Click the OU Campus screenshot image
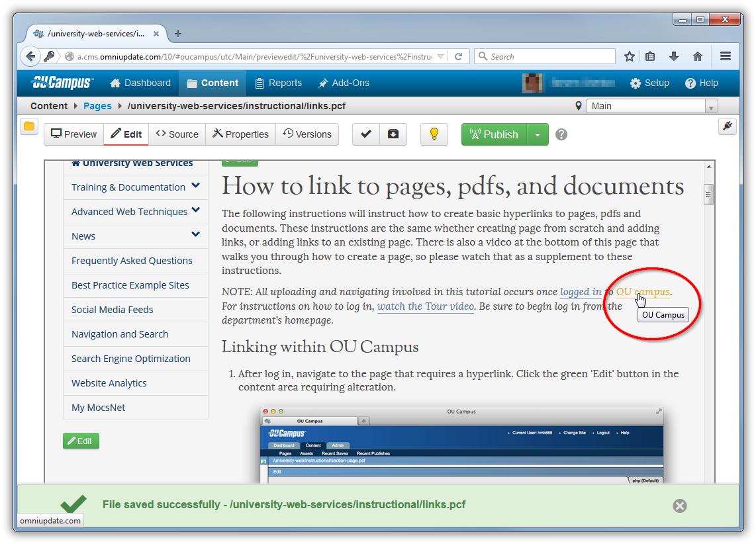The image size is (756, 544). 461,445
